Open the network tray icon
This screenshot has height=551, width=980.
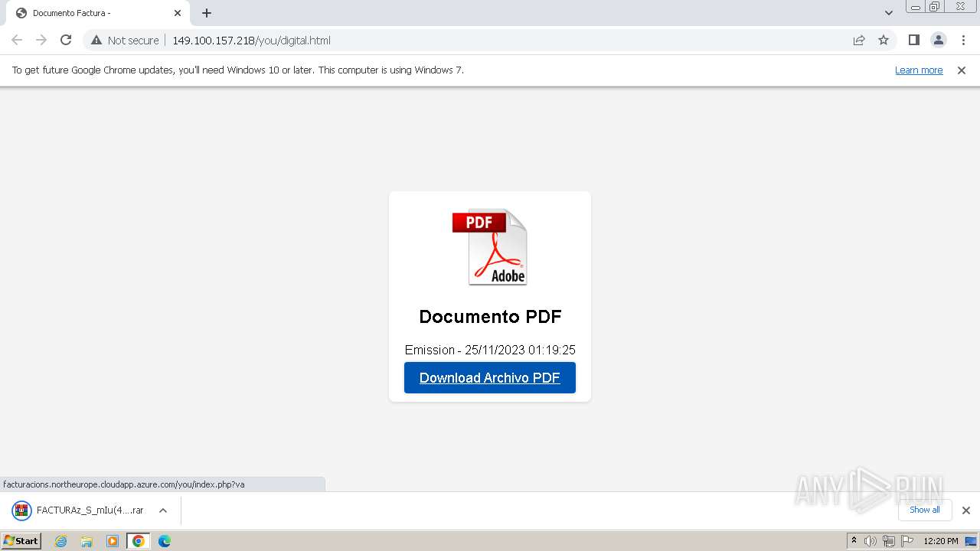click(x=889, y=541)
